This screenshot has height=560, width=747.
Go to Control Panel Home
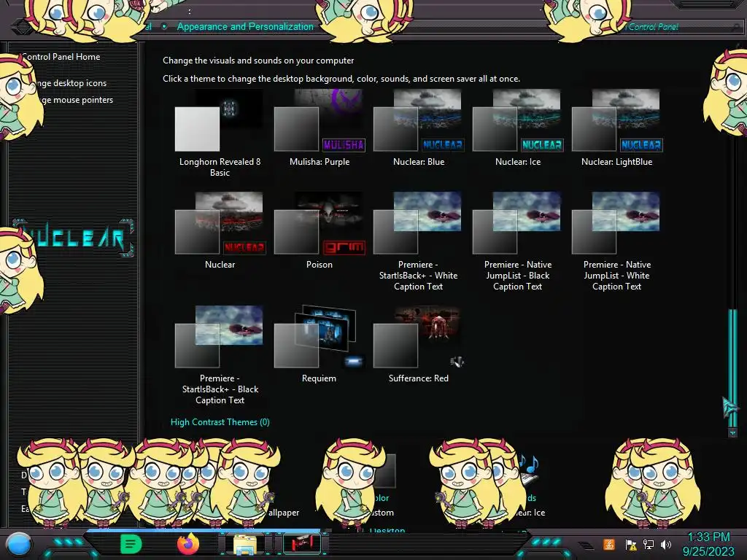pyautogui.click(x=61, y=57)
